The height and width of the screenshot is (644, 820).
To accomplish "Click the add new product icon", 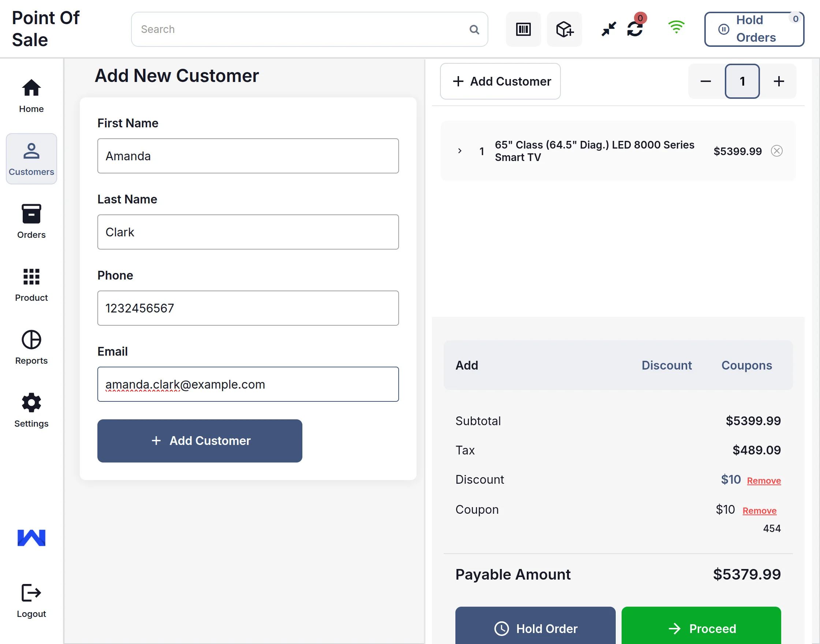I will pyautogui.click(x=564, y=29).
